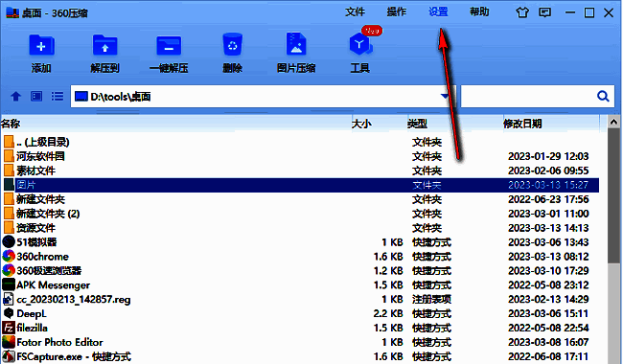This screenshot has height=364, width=623.
Task: Click the DeepL shortcut icon
Action: click(9, 313)
